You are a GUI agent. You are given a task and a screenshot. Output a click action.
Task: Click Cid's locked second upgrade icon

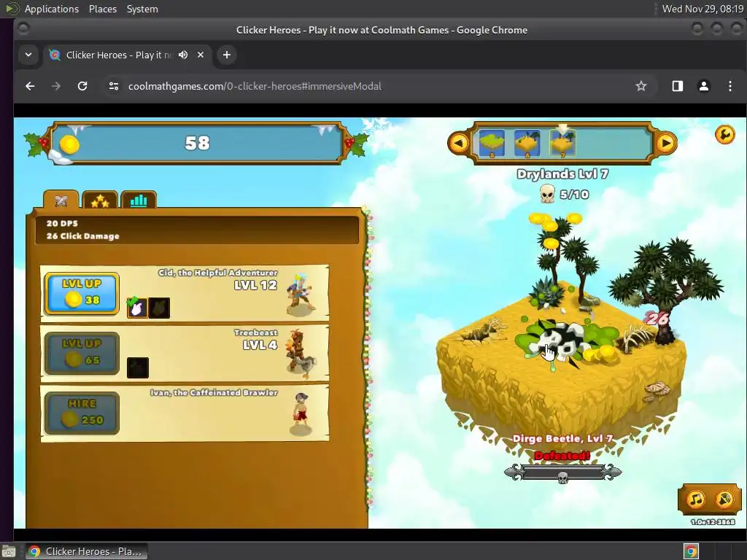(159, 308)
